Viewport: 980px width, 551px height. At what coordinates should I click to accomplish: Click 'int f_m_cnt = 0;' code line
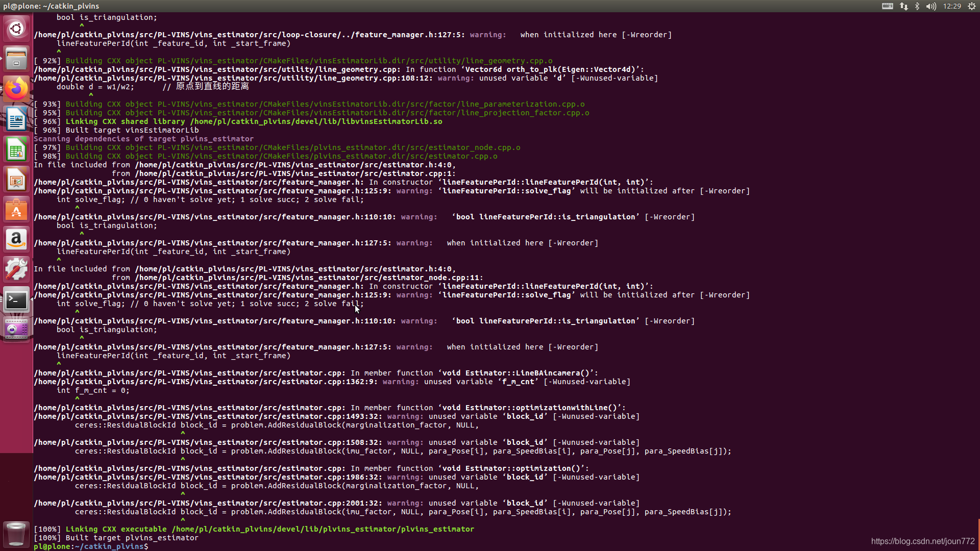coord(93,390)
